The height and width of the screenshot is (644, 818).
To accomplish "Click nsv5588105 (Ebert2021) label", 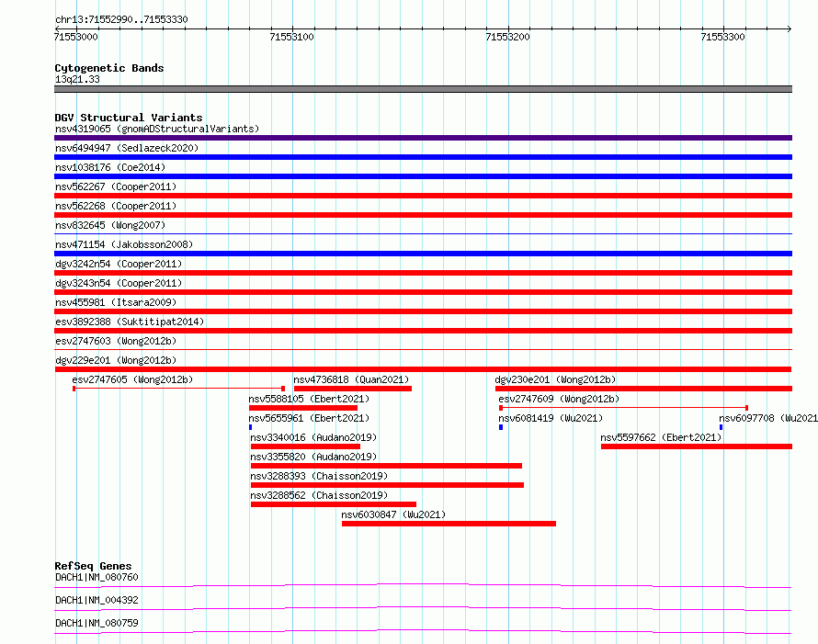I will 309,399.
